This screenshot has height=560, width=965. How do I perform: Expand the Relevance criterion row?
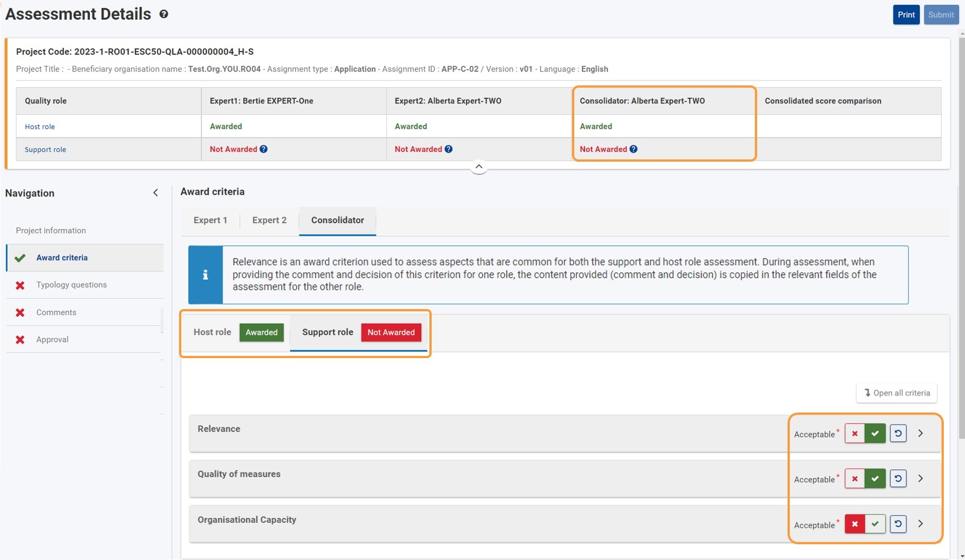[x=920, y=434]
